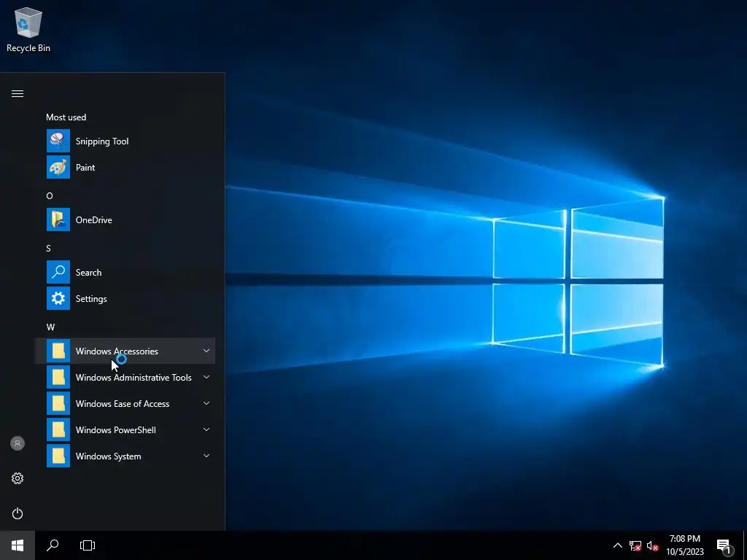Click the letter S section header
The width and height of the screenshot is (747, 560).
click(49, 248)
